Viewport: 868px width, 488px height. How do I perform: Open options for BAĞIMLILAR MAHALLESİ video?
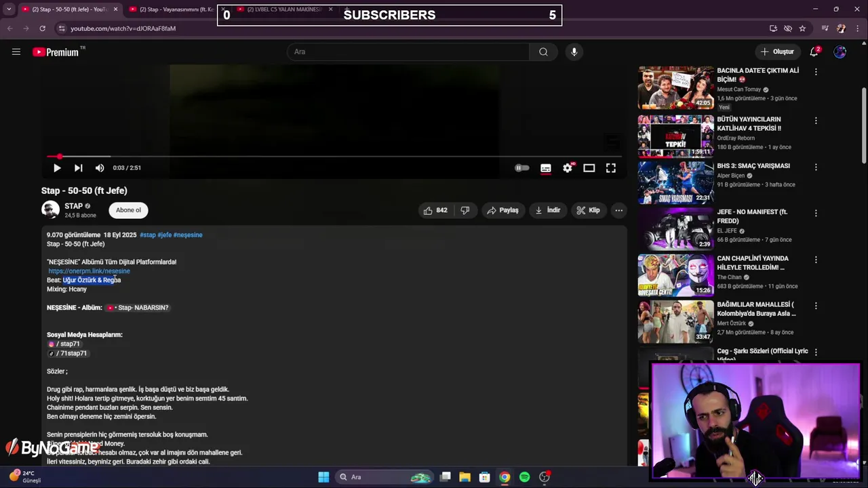(x=816, y=306)
